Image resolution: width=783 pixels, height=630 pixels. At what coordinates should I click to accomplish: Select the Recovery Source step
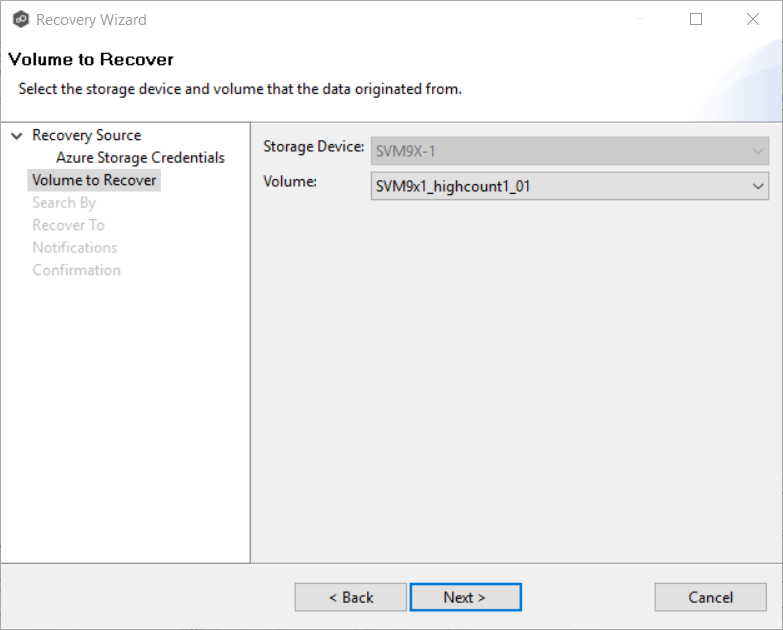pyautogui.click(x=86, y=136)
